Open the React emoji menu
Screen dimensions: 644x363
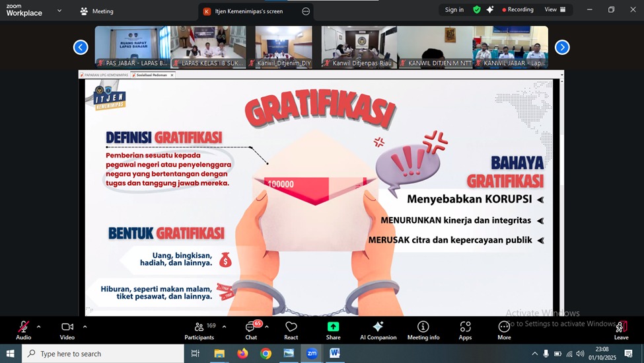[x=291, y=330]
